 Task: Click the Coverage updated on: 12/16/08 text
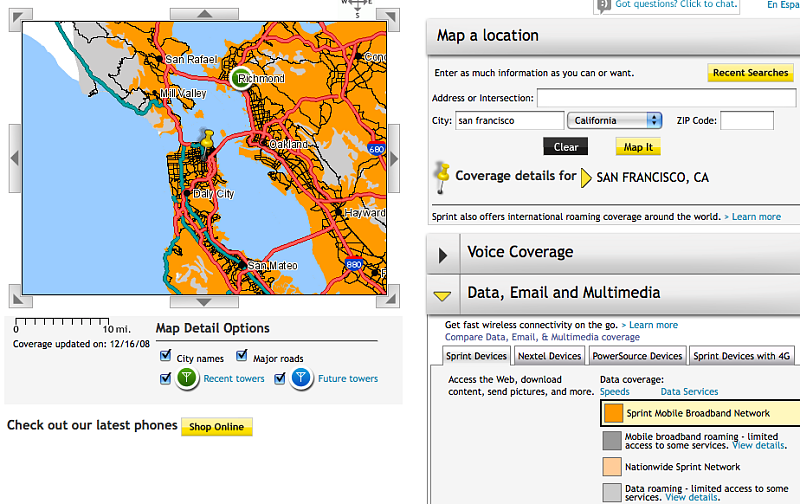(x=81, y=344)
